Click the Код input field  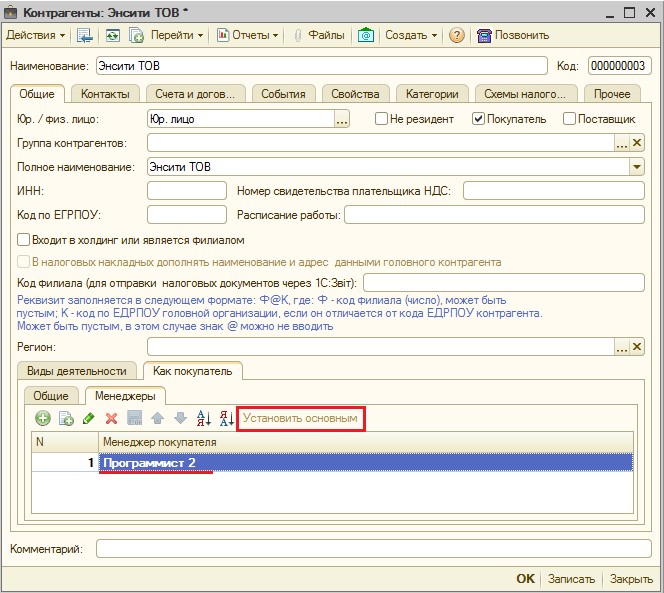coord(620,66)
